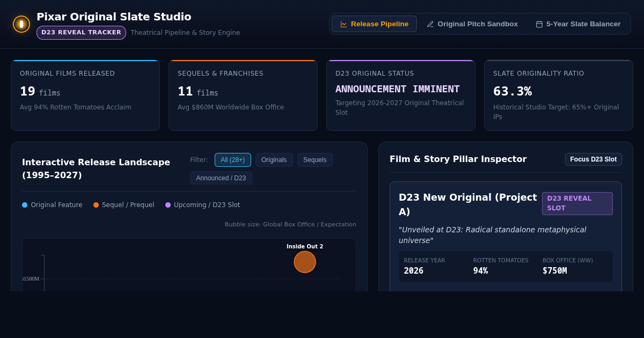Click the Original Films Released card
This screenshot has width=644, height=338.
(x=85, y=95)
